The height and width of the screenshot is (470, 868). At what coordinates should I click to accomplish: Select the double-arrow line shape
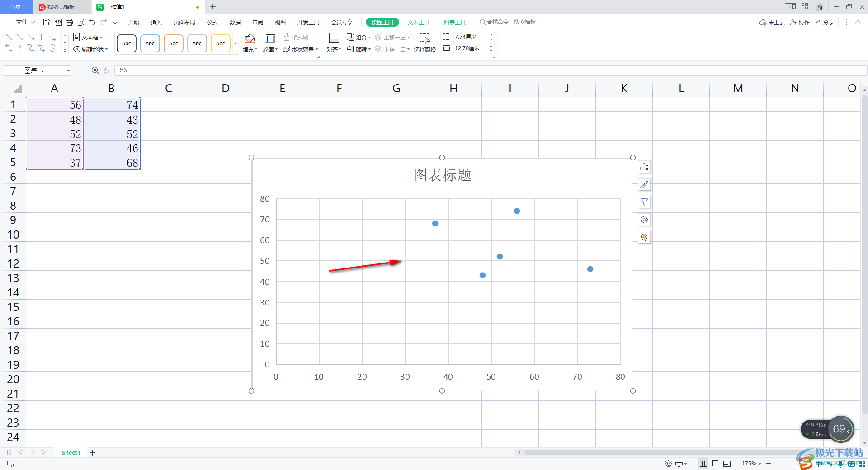coord(31,37)
